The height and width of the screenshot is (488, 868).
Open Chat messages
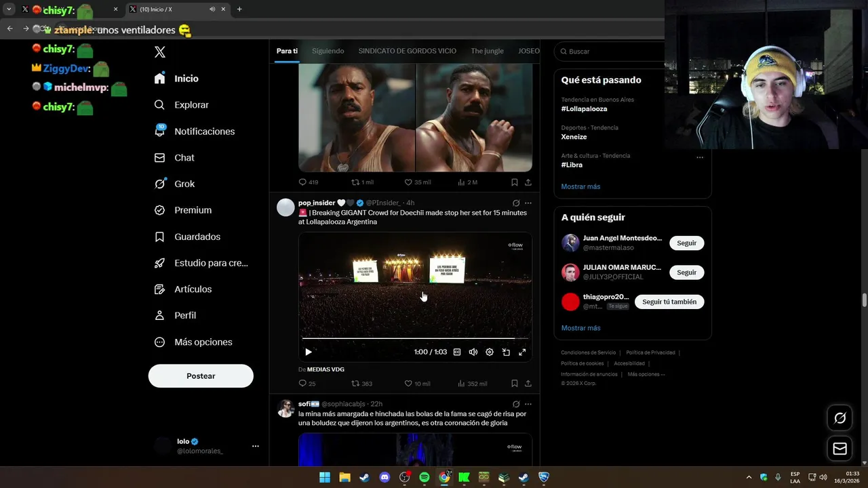click(174, 158)
